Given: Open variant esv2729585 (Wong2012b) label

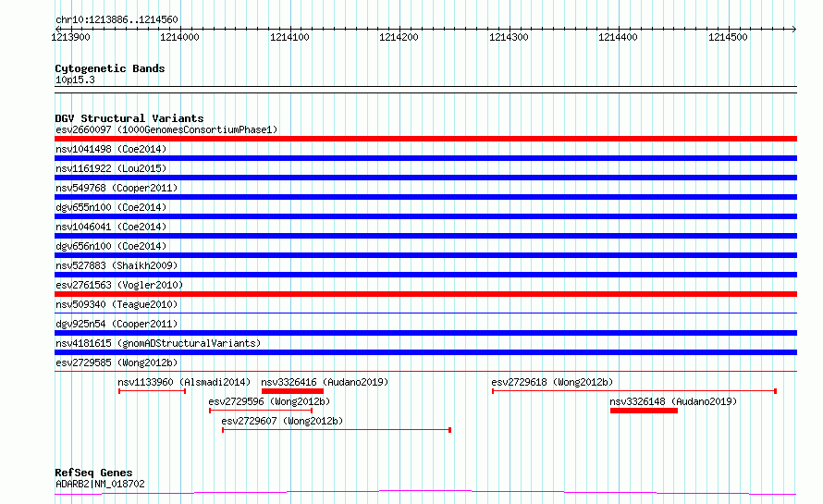Looking at the screenshot, I should point(117,363).
